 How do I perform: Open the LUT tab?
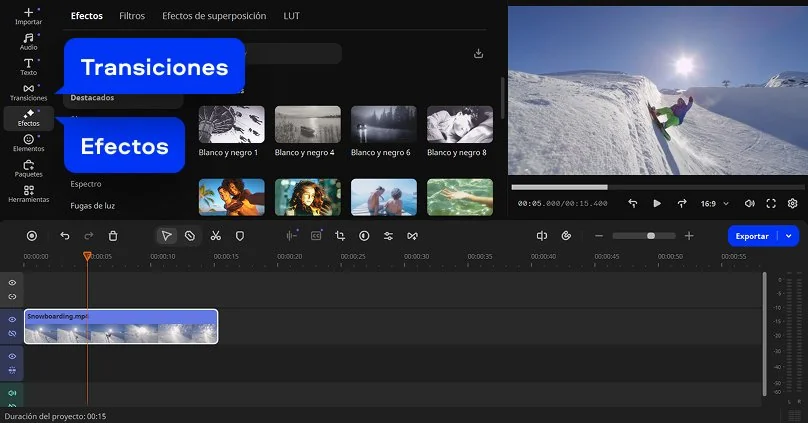tap(291, 16)
